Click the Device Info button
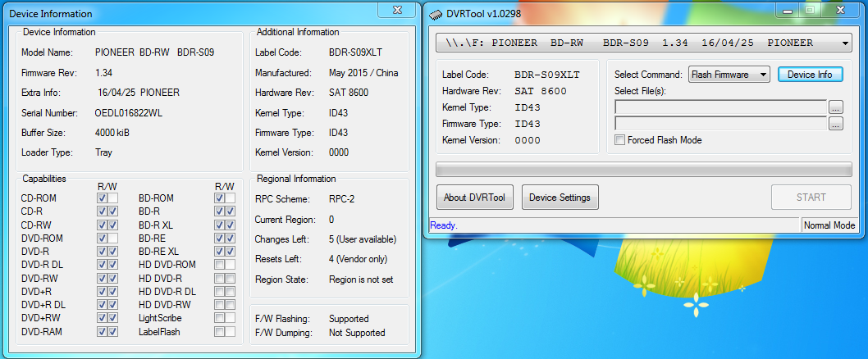This screenshot has width=868, height=359. tap(810, 74)
